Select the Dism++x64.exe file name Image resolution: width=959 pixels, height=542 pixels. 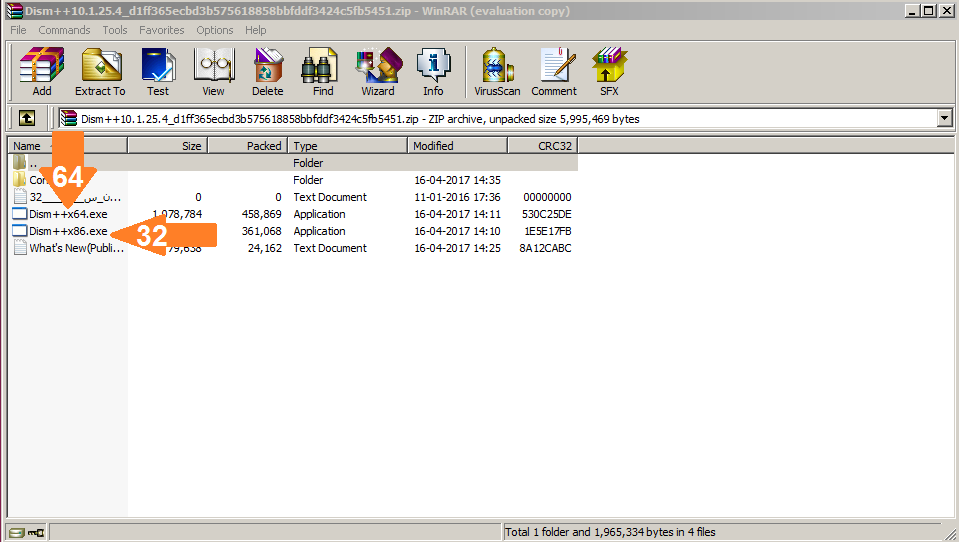click(x=68, y=214)
